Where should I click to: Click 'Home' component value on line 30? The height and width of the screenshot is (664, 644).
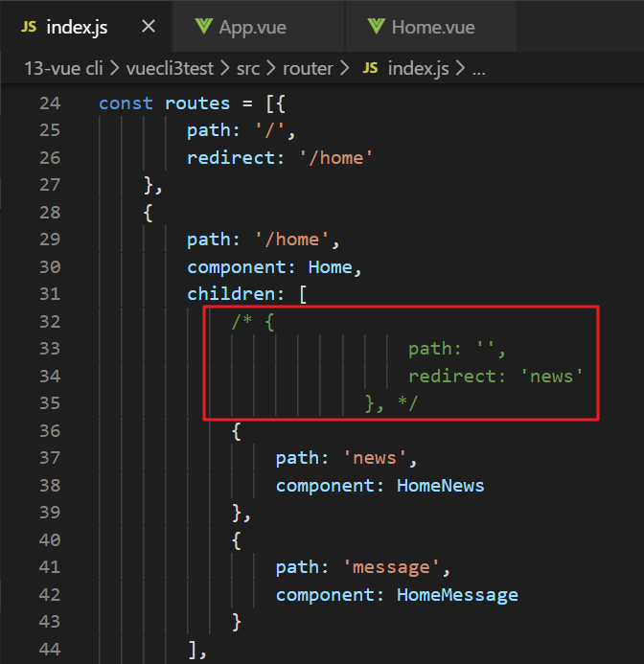click(x=330, y=267)
